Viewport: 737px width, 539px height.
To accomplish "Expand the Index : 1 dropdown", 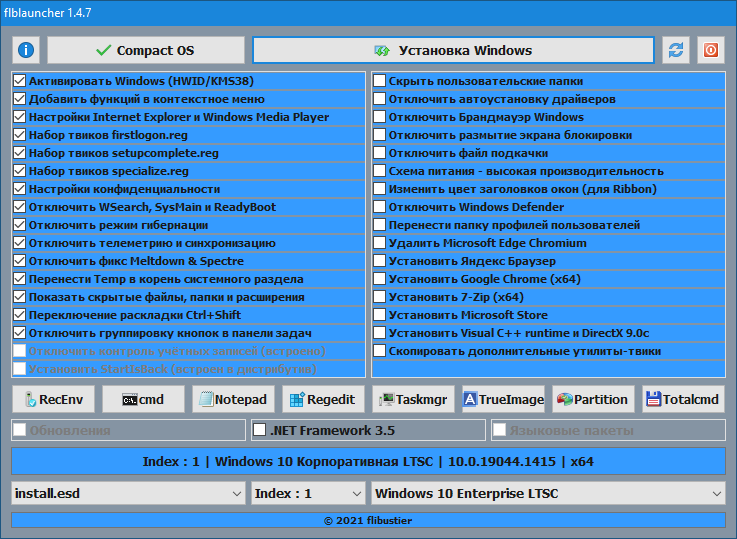I will [308, 493].
